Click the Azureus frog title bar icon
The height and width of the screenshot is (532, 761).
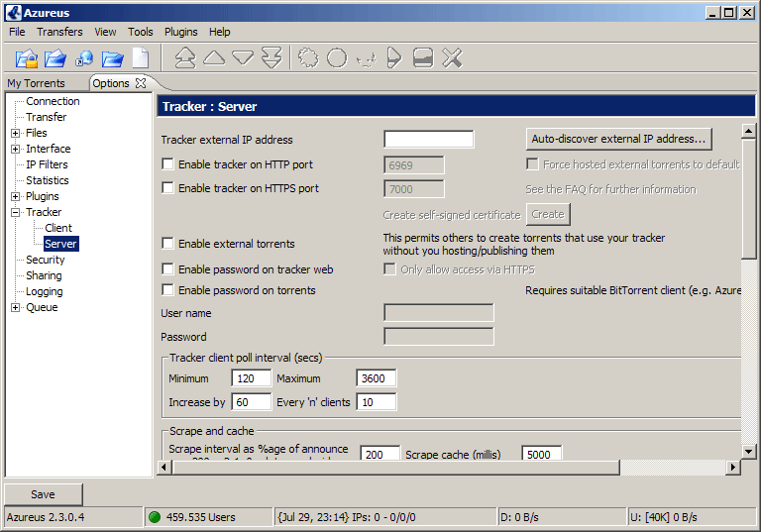tap(13, 13)
